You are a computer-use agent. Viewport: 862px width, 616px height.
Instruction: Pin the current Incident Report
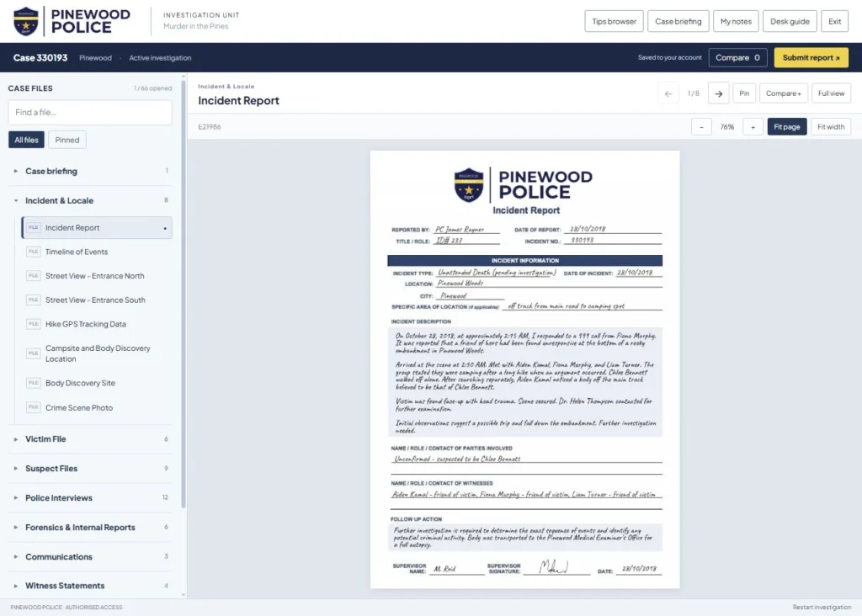744,93
